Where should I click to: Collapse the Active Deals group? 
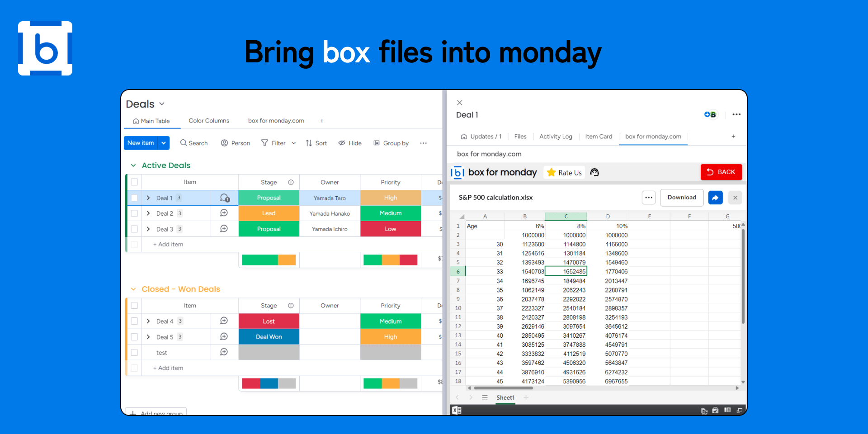133,165
